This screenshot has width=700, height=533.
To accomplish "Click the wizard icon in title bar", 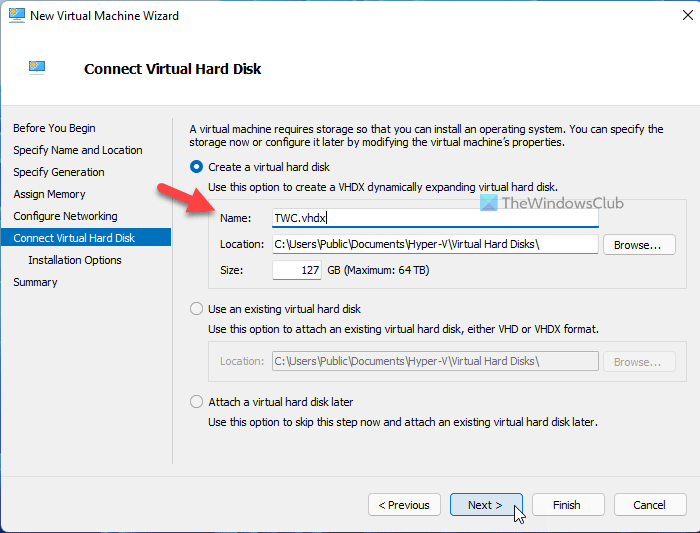I will point(16,17).
